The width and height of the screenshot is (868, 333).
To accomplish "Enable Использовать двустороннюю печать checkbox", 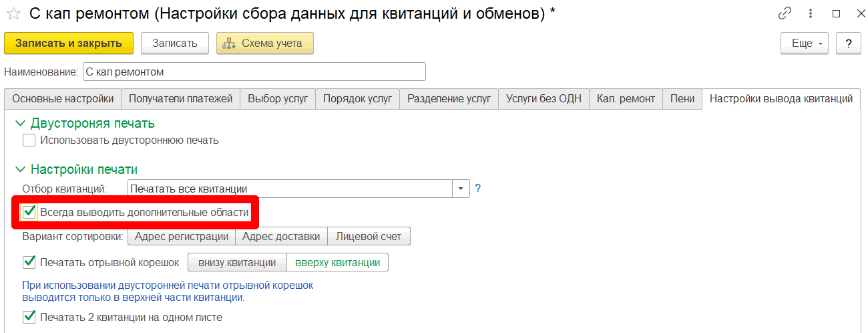I will (29, 140).
